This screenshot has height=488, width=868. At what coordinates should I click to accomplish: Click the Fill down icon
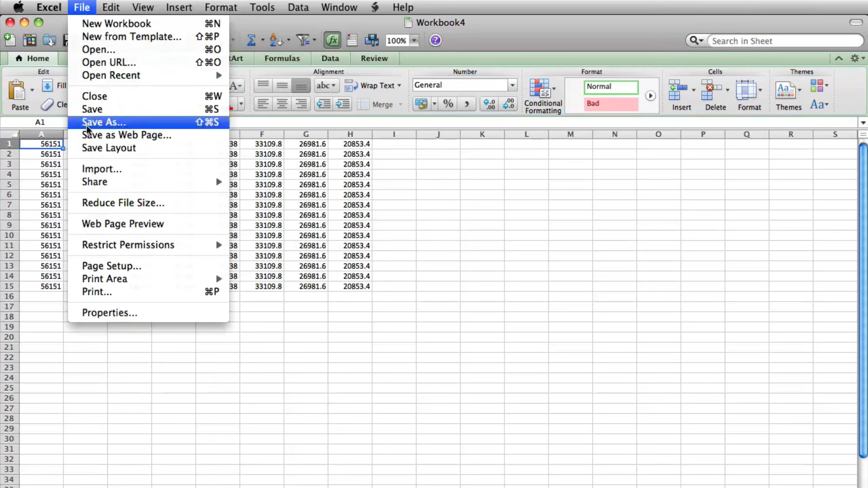(47, 85)
